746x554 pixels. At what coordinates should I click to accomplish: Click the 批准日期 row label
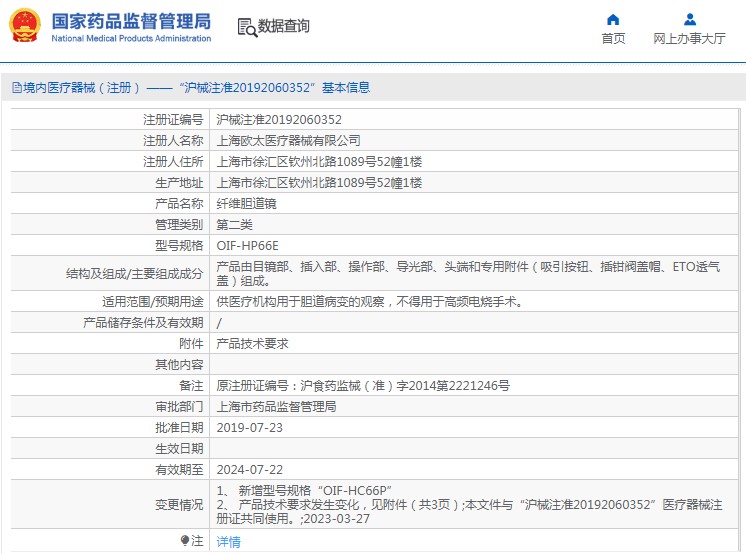point(179,427)
